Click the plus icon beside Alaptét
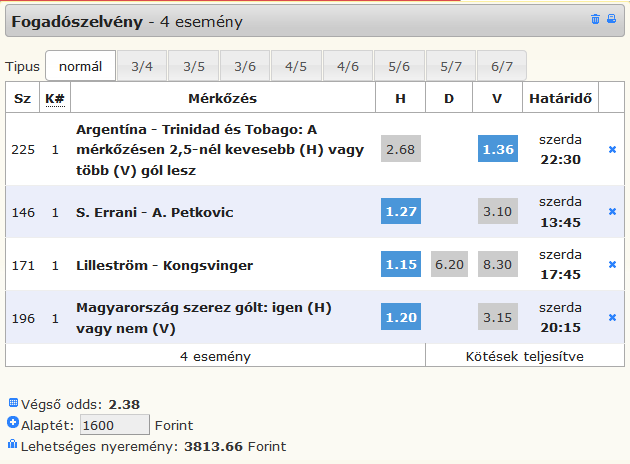This screenshot has width=630, height=464. (12, 423)
